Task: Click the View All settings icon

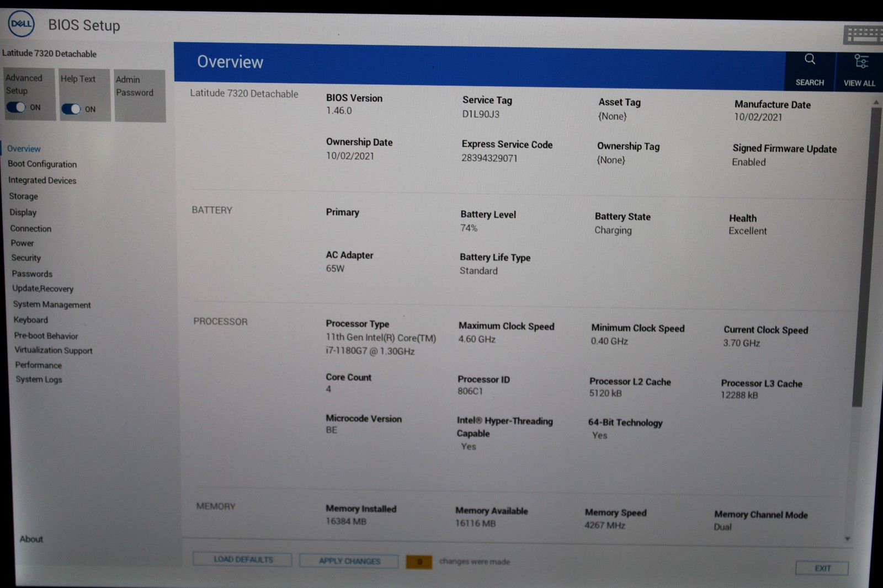Action: (x=861, y=61)
